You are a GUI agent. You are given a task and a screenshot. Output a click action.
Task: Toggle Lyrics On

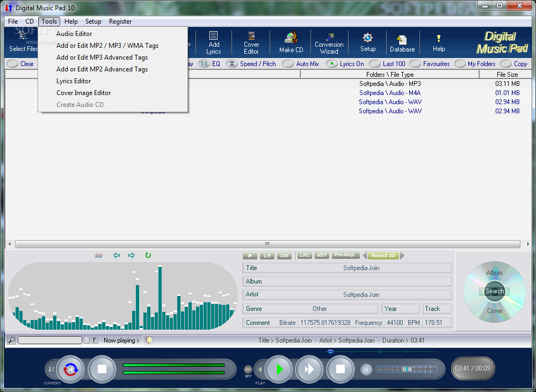tap(345, 64)
